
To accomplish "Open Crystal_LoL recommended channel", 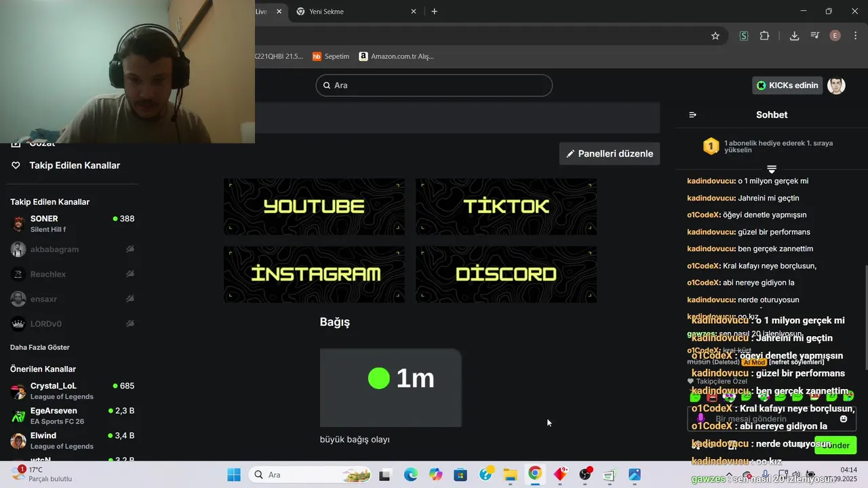I will click(72, 391).
